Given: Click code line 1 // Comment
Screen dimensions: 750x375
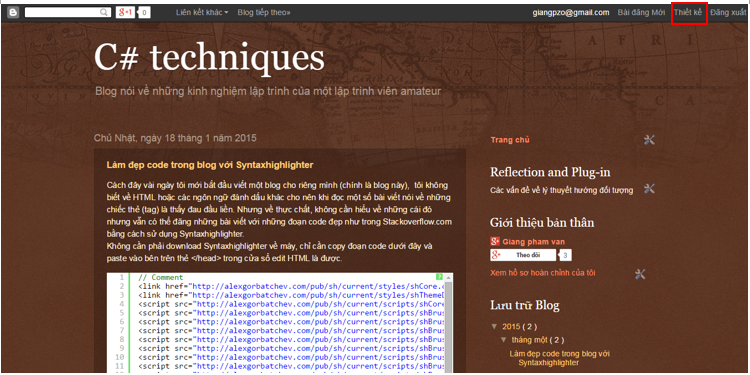Looking at the screenshot, I should point(161,277).
